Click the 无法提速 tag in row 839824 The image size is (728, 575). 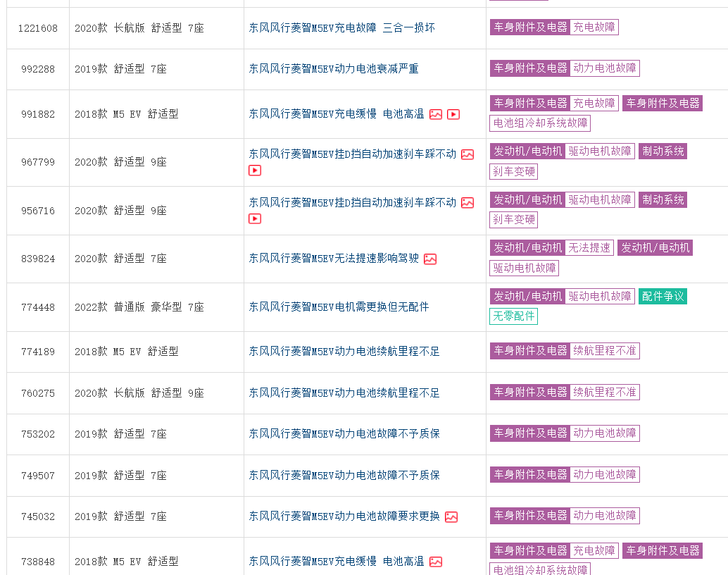point(589,248)
